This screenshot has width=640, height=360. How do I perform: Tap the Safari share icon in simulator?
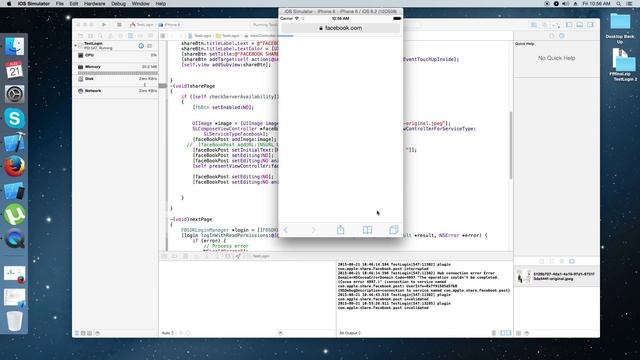click(340, 230)
